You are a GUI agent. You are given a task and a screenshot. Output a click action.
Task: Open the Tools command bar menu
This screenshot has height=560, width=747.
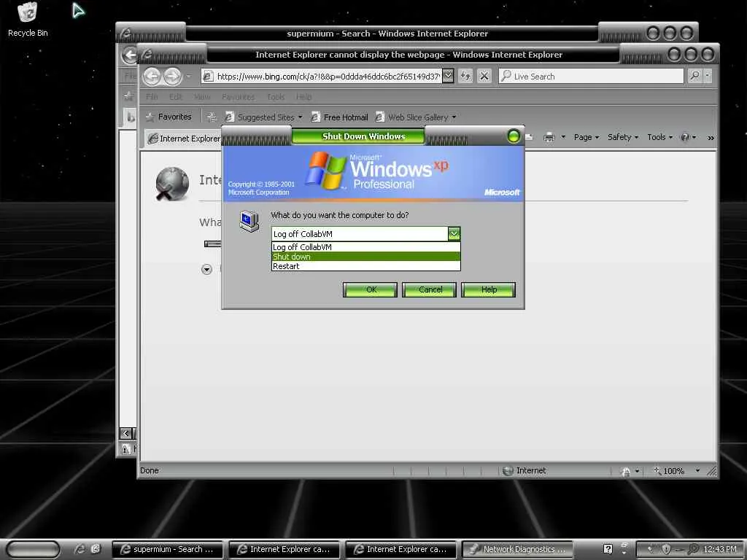(x=659, y=137)
